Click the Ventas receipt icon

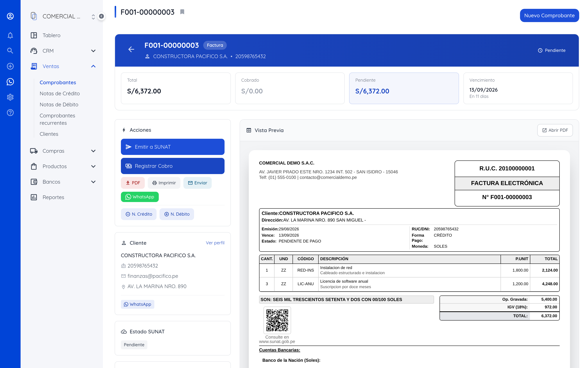tap(34, 66)
